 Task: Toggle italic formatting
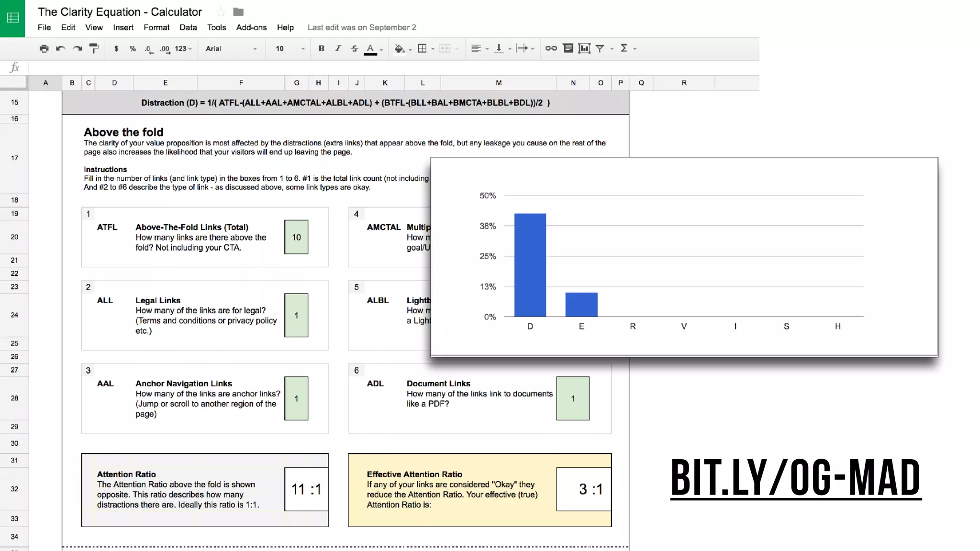click(x=338, y=48)
